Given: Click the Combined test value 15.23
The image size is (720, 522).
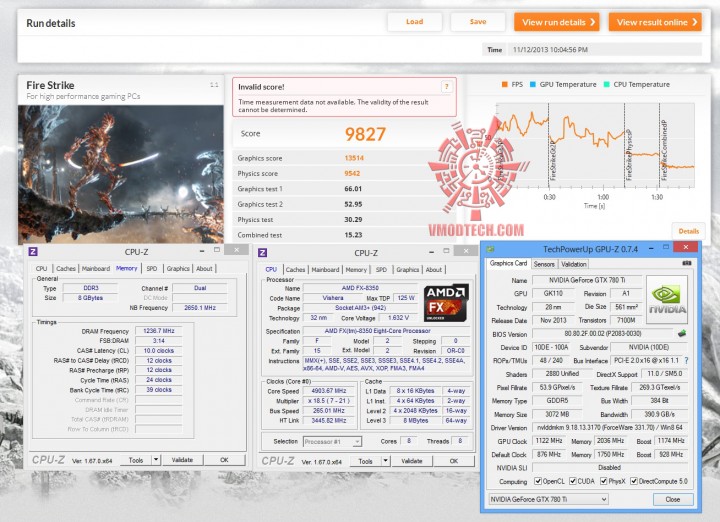Looking at the screenshot, I should point(353,235).
